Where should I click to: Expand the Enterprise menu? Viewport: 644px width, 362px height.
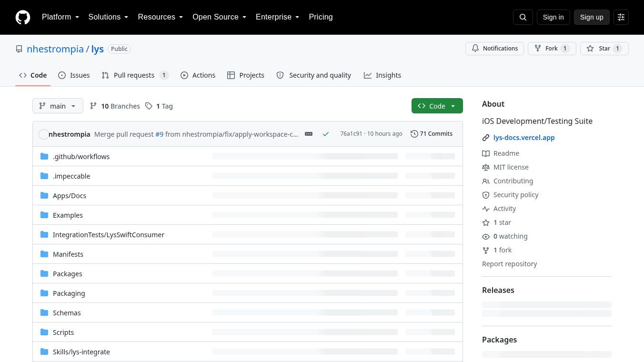click(278, 17)
